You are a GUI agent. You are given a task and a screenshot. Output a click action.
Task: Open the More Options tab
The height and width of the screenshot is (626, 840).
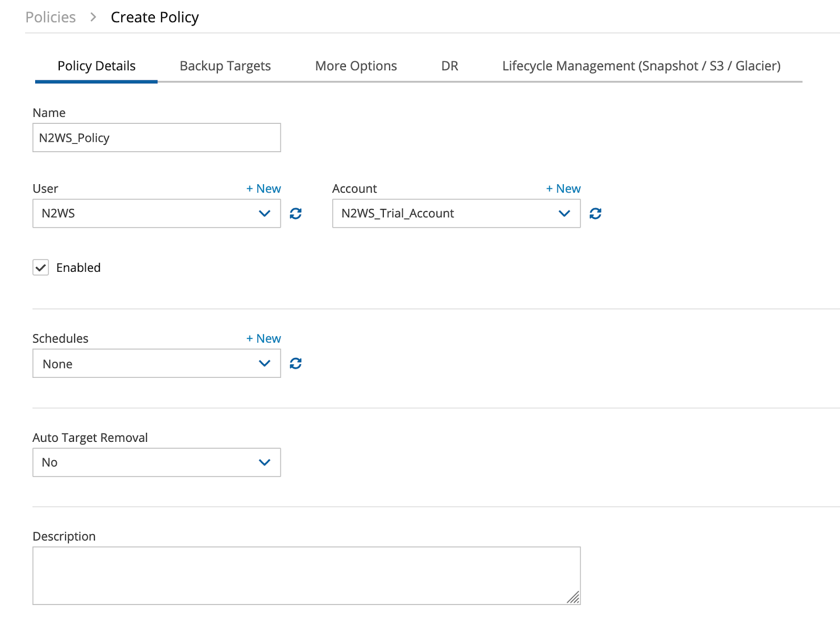click(356, 66)
